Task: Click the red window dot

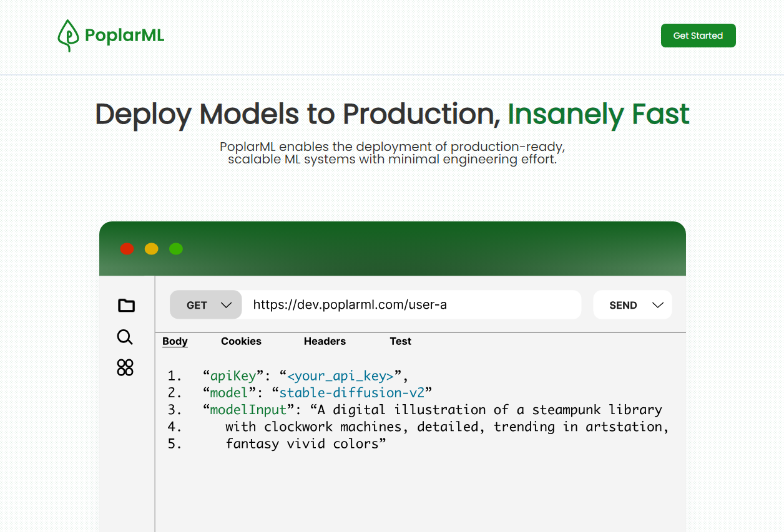Action: tap(127, 249)
